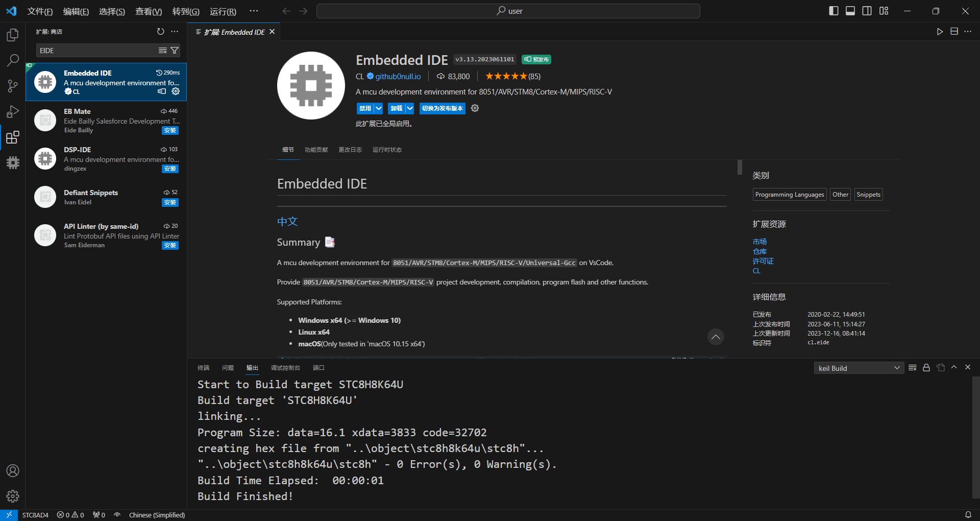Open the Source Control view

pos(13,86)
